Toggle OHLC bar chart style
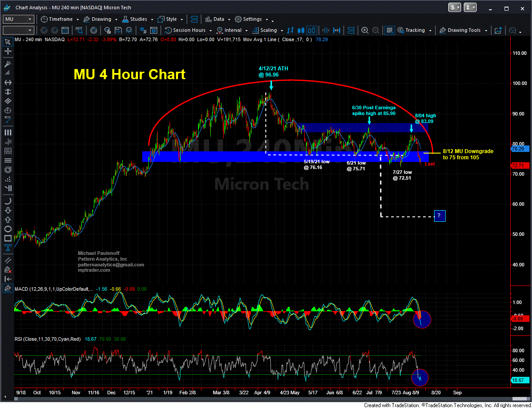Image resolution: width=532 pixels, height=408 pixels. click(x=290, y=31)
